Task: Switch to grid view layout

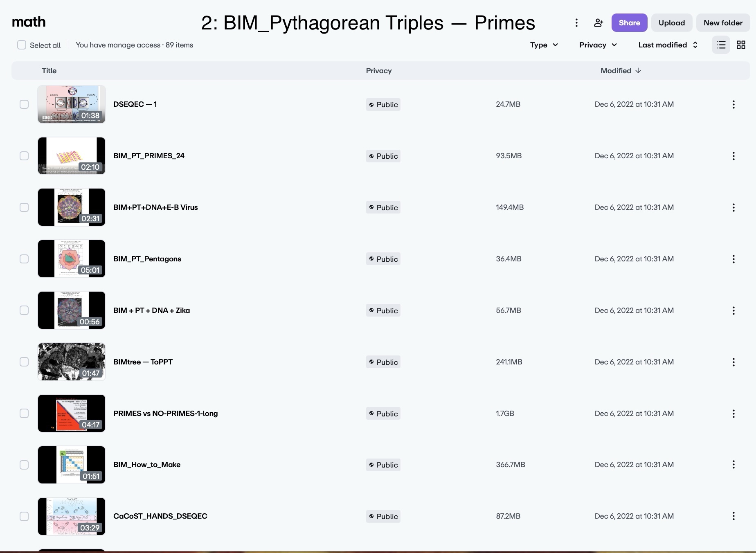Action: click(x=741, y=45)
